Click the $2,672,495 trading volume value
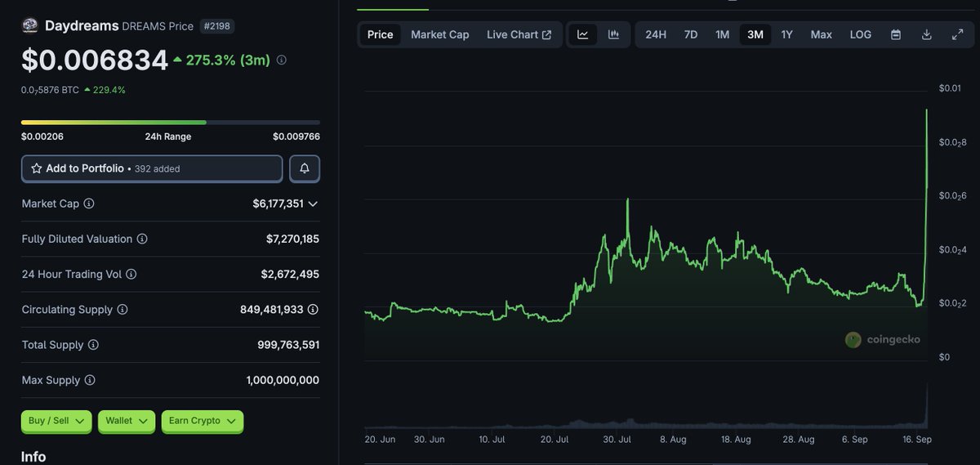Image resolution: width=980 pixels, height=465 pixels. pyautogui.click(x=291, y=275)
